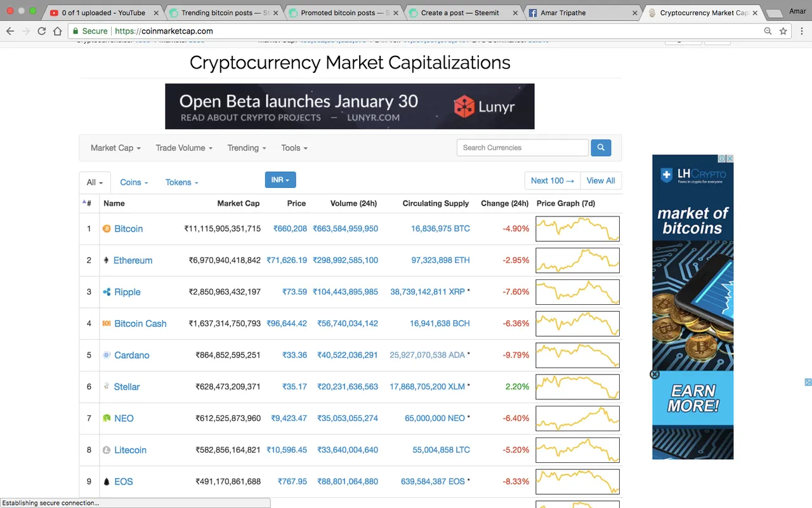Open the Litecoin coin link
Screen dimensions: 812x508
130,450
